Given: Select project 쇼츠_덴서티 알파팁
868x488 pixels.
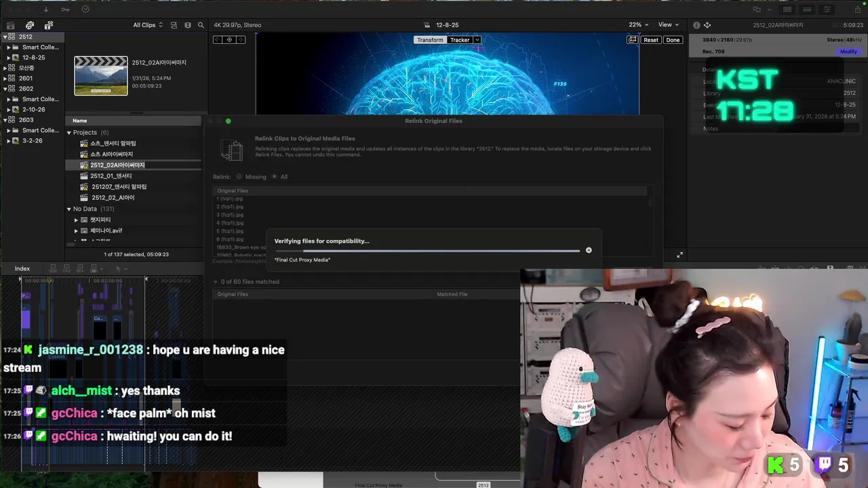Looking at the screenshot, I should pos(113,144).
